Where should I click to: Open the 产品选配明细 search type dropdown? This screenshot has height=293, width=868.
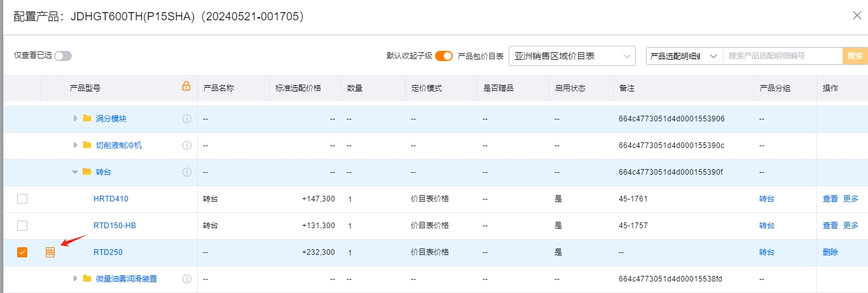[684, 56]
